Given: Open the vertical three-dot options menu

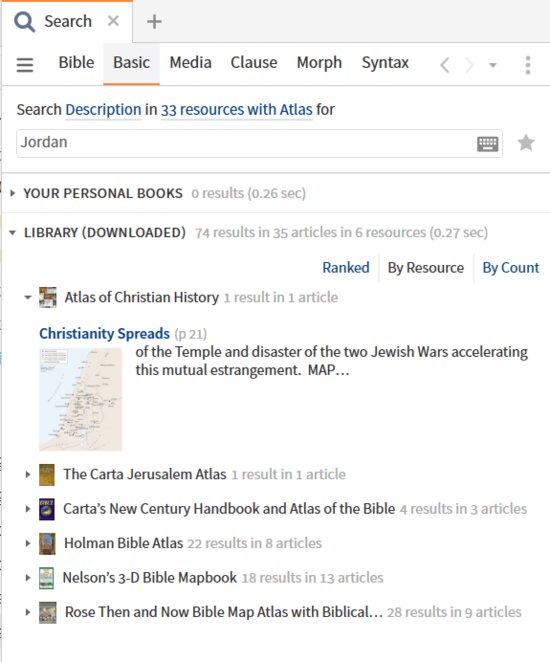Looking at the screenshot, I should 528,65.
